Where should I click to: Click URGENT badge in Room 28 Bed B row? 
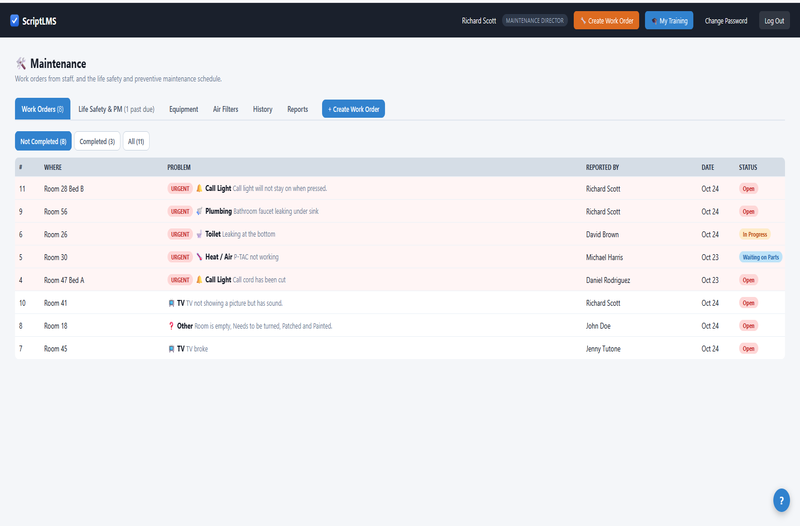[180, 188]
